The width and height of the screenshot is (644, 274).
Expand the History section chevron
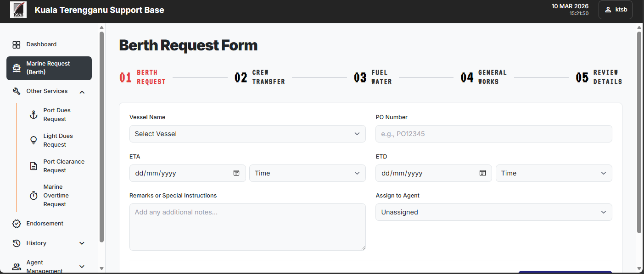click(82, 243)
